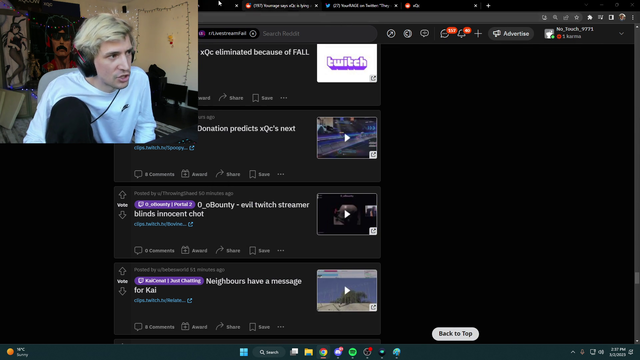
Task: Open Spotify from taskbar
Action: point(353,352)
